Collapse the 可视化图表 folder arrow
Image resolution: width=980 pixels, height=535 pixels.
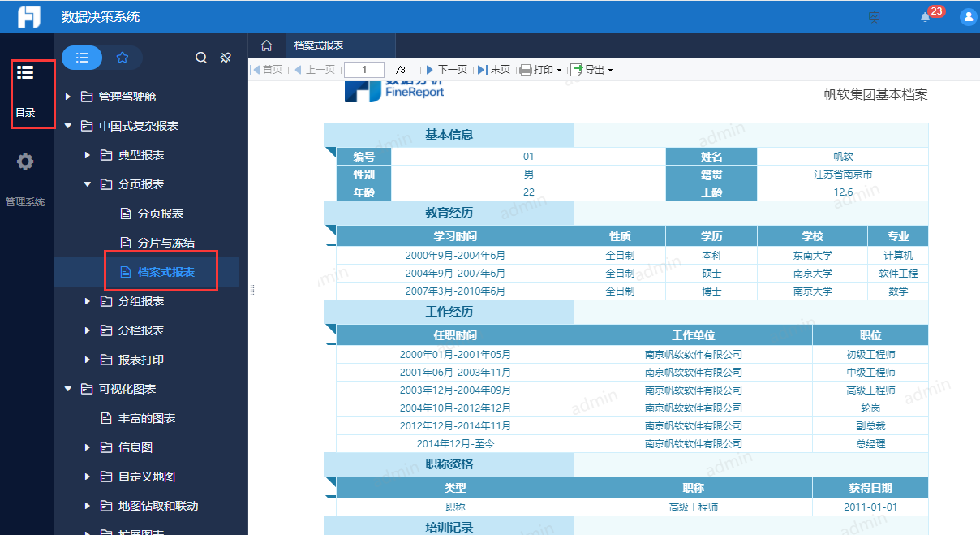68,389
